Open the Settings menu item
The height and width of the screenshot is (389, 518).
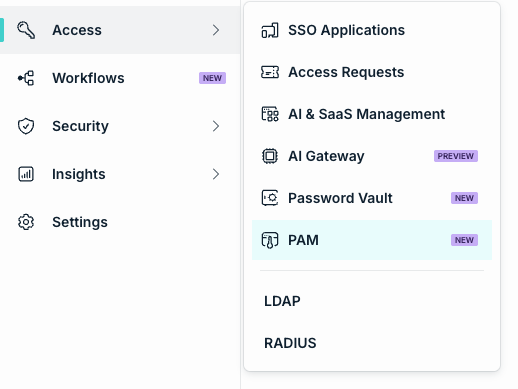click(x=120, y=222)
